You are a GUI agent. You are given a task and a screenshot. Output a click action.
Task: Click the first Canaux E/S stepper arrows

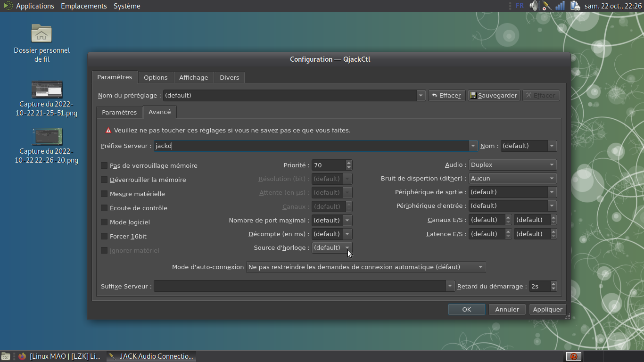tap(508, 220)
